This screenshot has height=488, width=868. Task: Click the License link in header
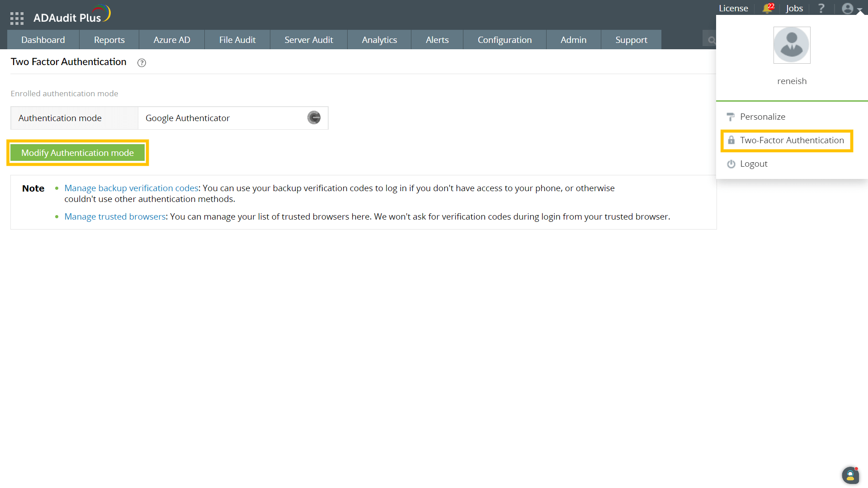click(733, 8)
